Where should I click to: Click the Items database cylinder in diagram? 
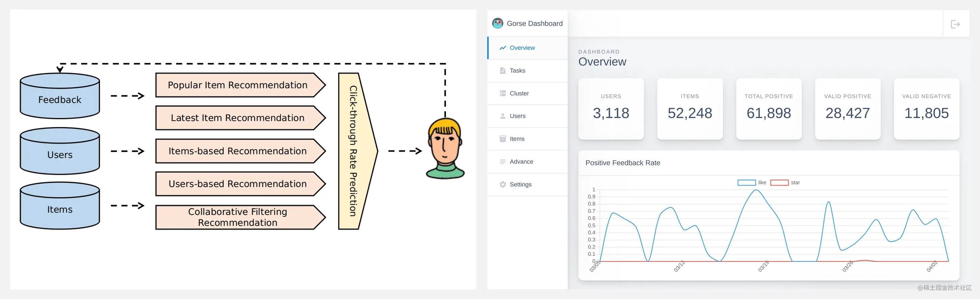[60, 206]
